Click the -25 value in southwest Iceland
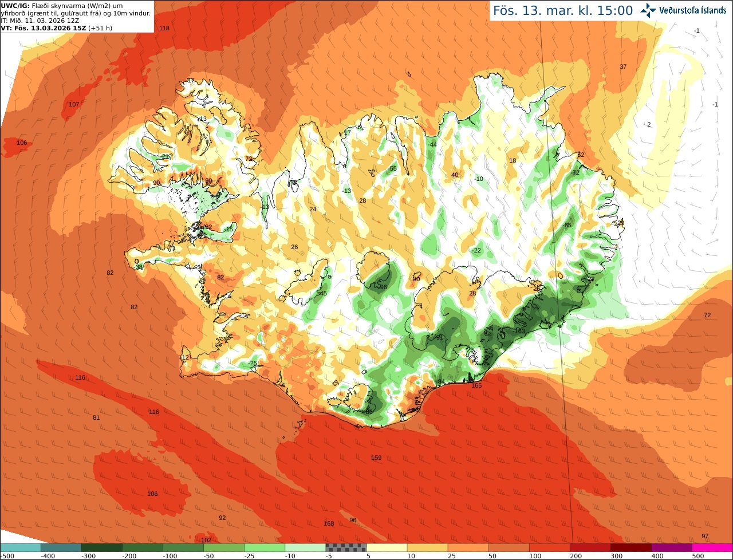The height and width of the screenshot is (560, 733). [253, 363]
